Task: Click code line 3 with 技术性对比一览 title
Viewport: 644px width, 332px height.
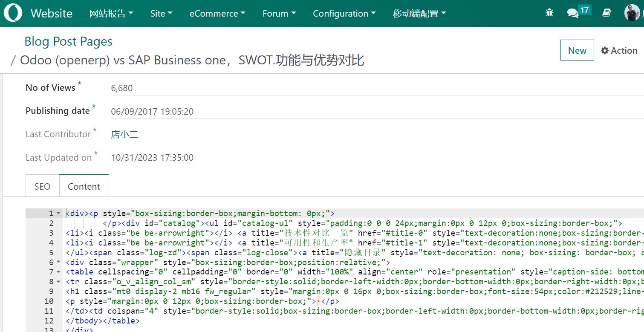Action: coord(354,233)
